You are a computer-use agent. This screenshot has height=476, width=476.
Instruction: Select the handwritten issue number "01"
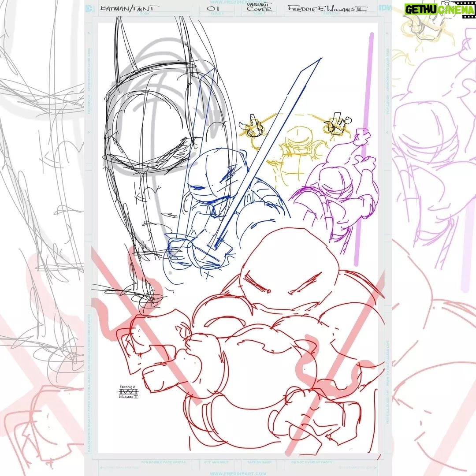(213, 8)
